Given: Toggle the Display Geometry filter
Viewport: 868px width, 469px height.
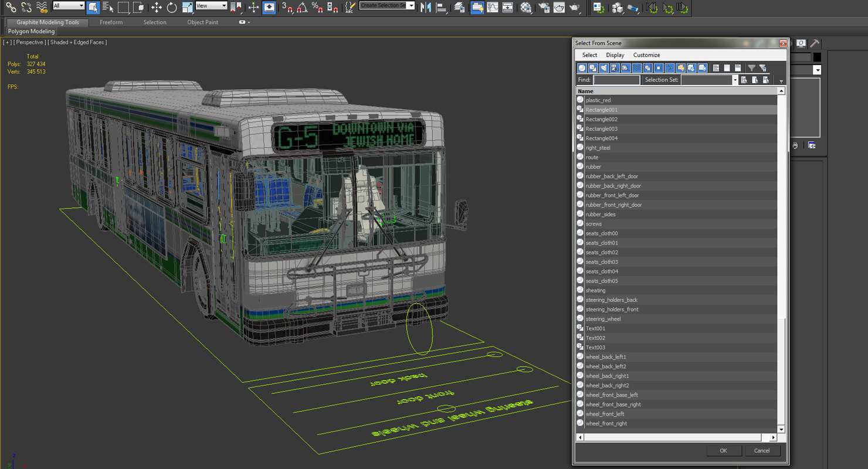Looking at the screenshot, I should coord(582,68).
